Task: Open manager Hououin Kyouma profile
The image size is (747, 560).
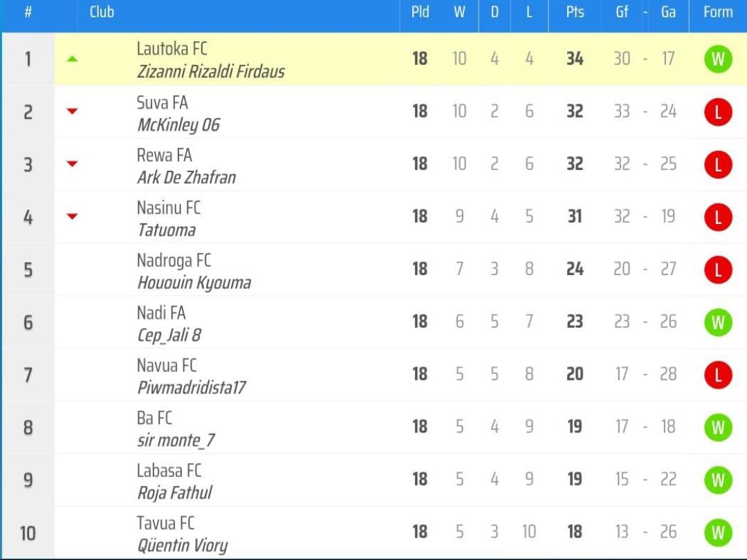Action: coord(194,282)
